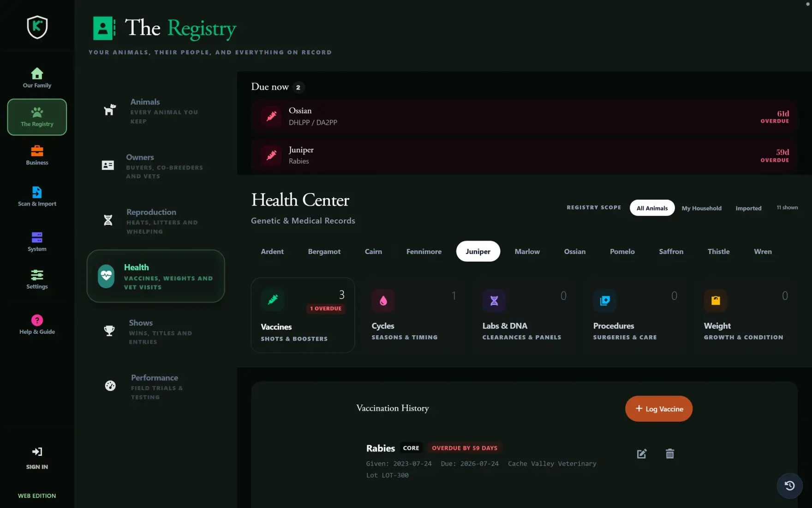The image size is (812, 508).
Task: Delete the Rabies vaccine record
Action: 670,454
